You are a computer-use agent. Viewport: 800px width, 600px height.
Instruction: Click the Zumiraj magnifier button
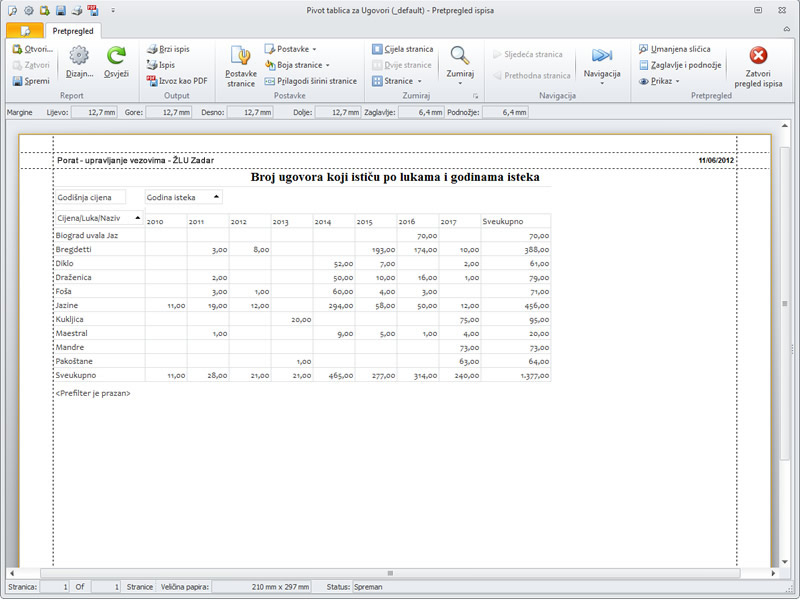tap(460, 65)
